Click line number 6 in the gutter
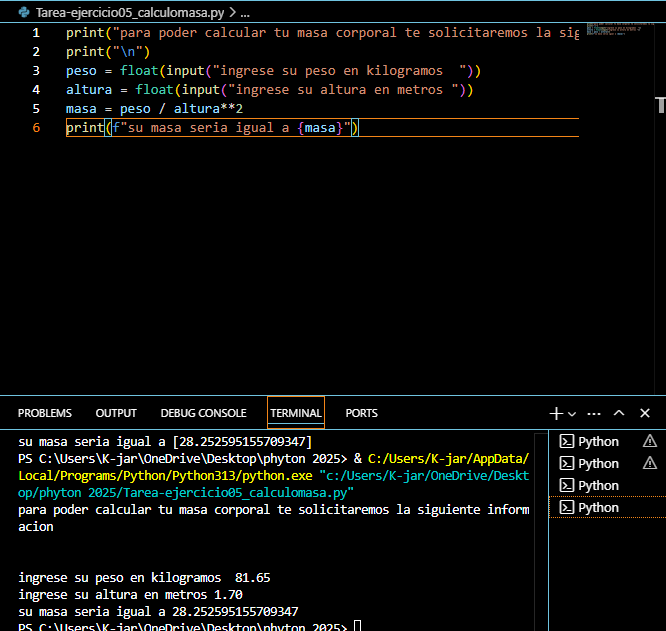 click(36, 128)
